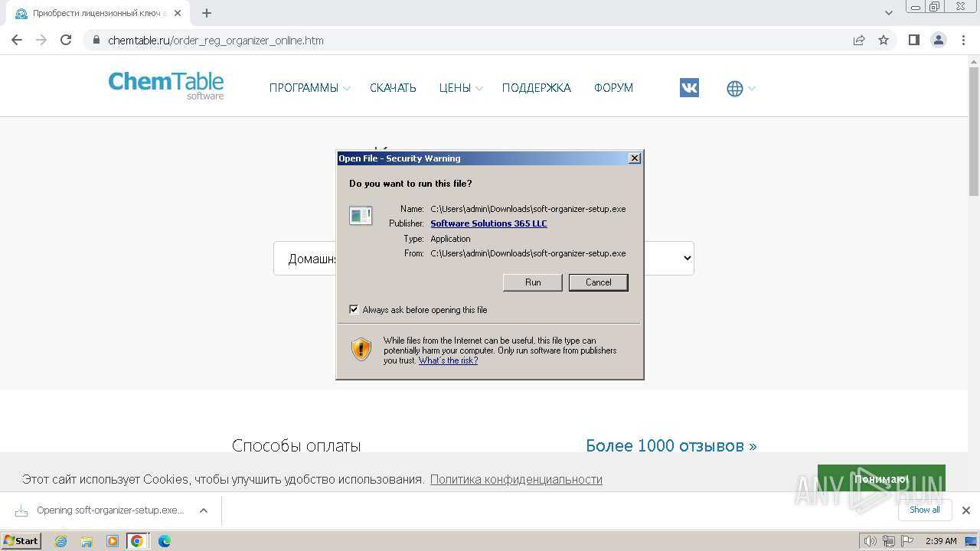980x551 pixels.
Task: Open Internet Explorer from the taskbar
Action: tap(61, 541)
